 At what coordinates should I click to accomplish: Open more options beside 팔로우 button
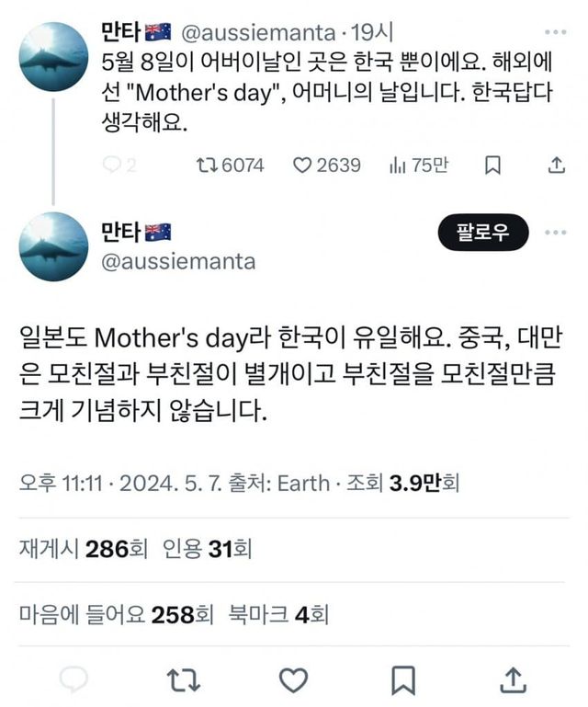[556, 232]
